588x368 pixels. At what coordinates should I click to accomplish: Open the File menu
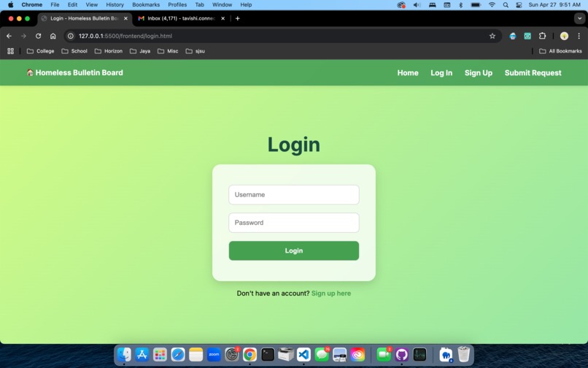tap(55, 5)
